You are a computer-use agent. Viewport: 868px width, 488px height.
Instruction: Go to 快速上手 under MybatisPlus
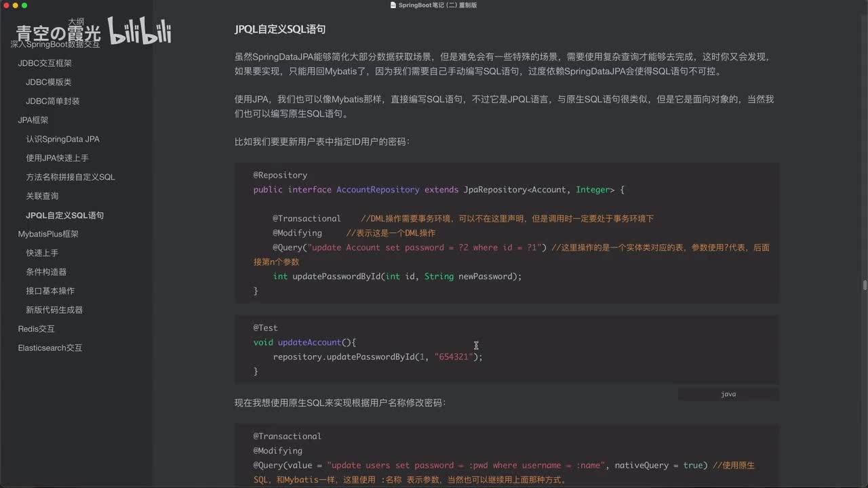point(42,253)
